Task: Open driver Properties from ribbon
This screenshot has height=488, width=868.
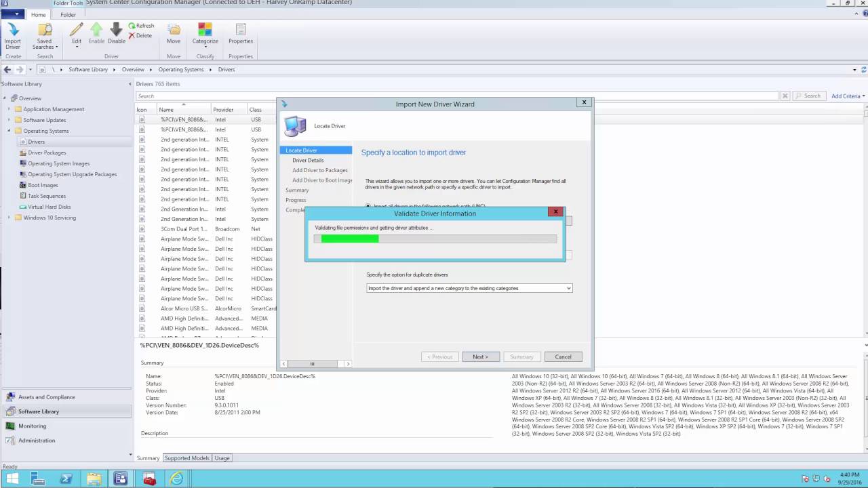Action: (x=241, y=33)
